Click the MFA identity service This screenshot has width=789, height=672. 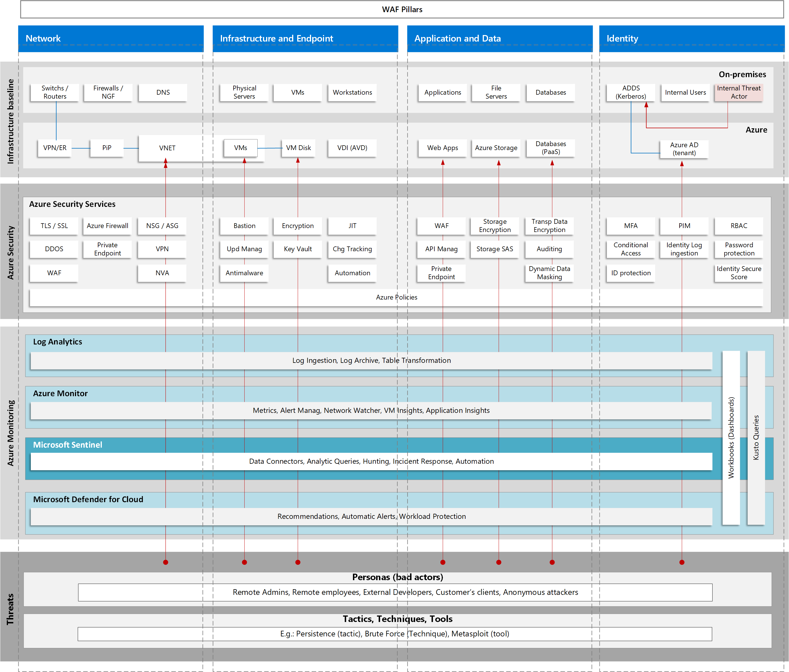(630, 226)
